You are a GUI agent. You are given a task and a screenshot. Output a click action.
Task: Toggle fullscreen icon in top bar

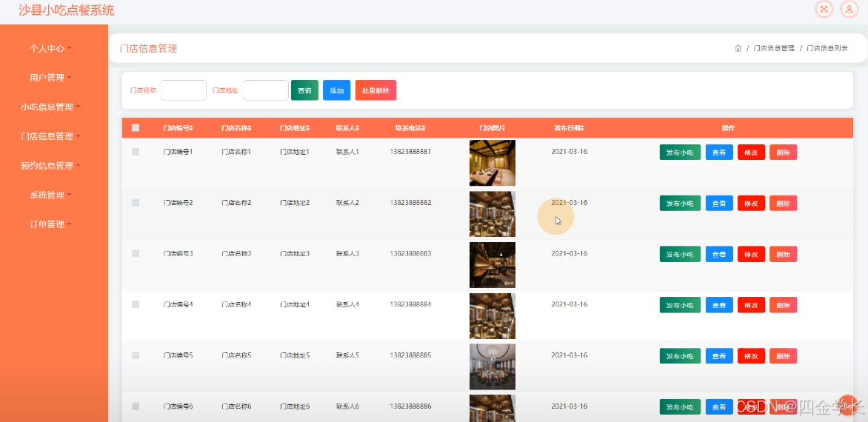pyautogui.click(x=824, y=9)
